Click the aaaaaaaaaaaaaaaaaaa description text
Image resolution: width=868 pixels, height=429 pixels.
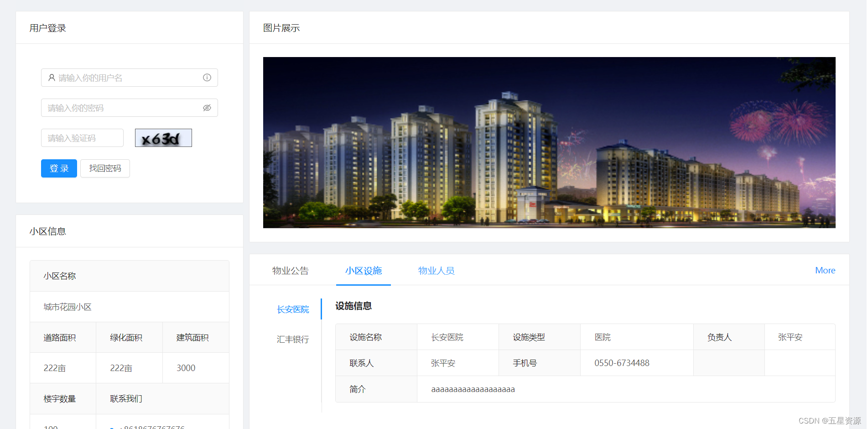pos(473,389)
